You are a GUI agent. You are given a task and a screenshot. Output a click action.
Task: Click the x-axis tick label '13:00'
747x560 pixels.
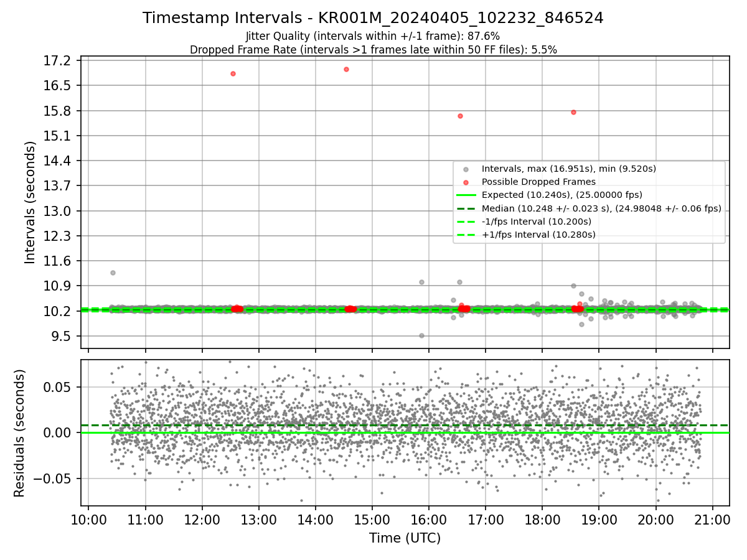[x=258, y=520]
